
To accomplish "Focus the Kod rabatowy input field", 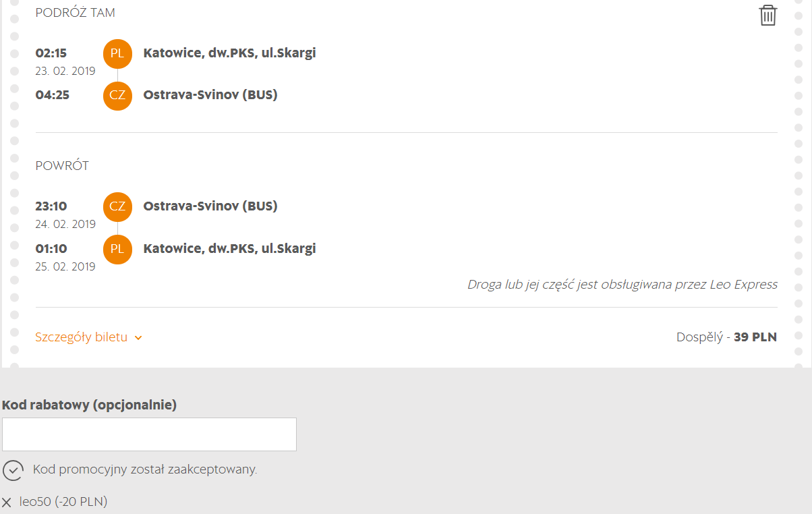I will click(149, 434).
